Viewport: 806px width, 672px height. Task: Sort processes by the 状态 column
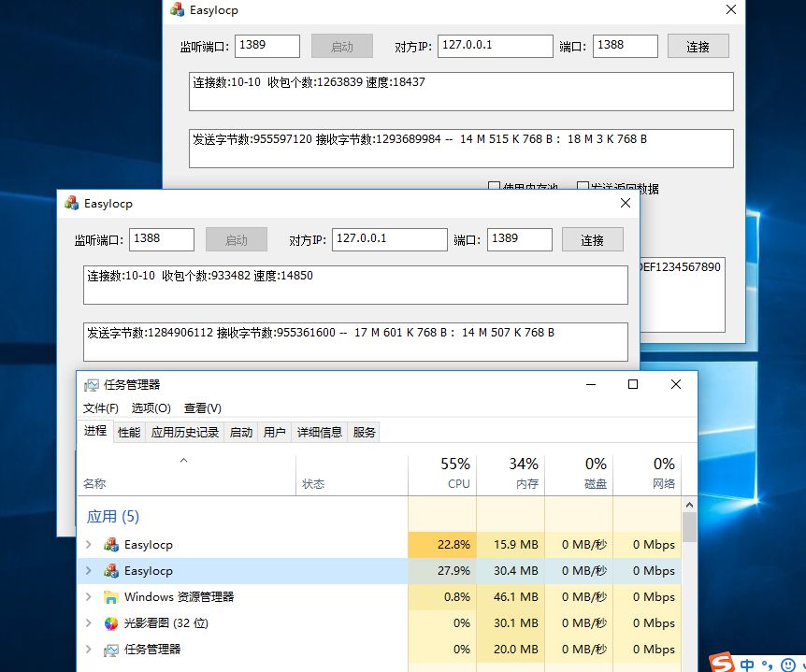353,475
